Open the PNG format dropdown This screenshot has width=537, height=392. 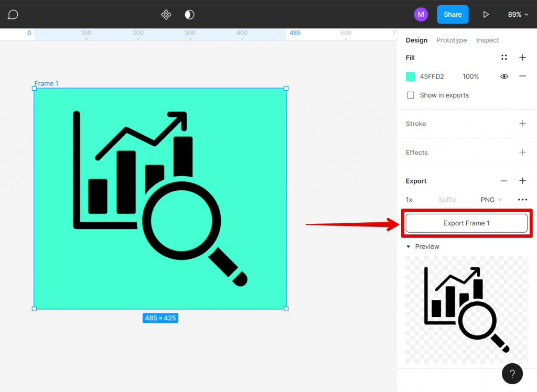490,199
